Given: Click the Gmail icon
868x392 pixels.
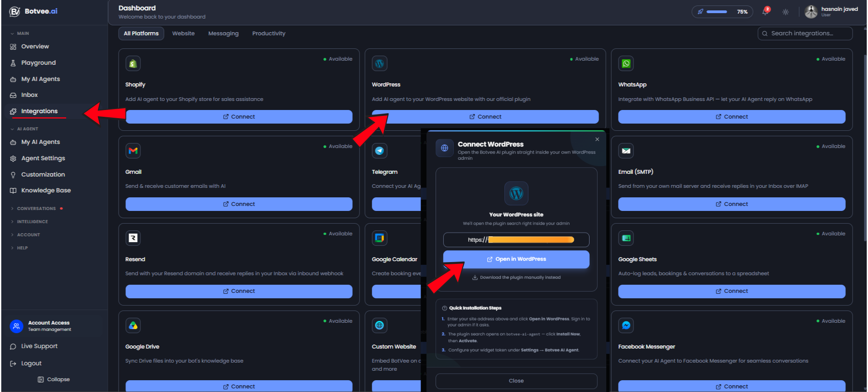Looking at the screenshot, I should (133, 151).
